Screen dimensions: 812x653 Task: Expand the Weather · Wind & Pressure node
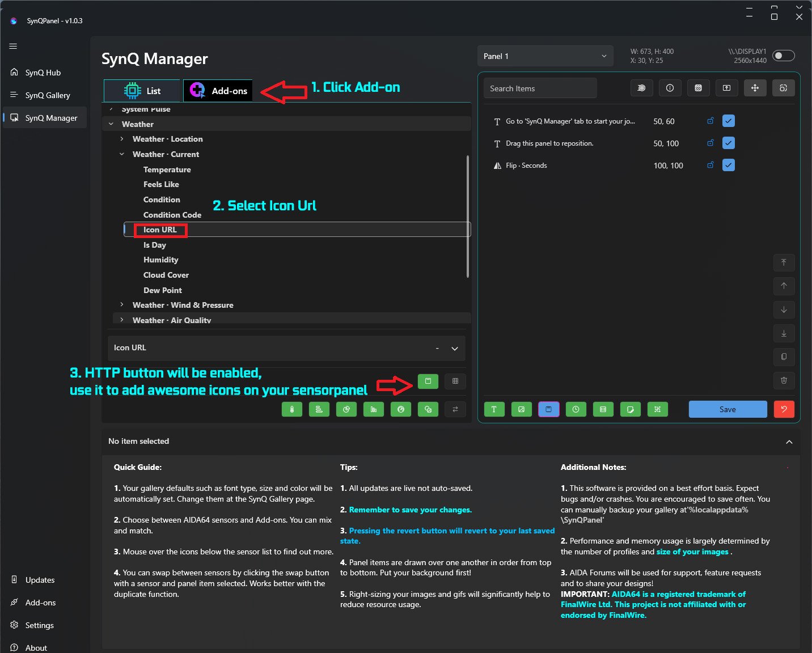point(122,305)
